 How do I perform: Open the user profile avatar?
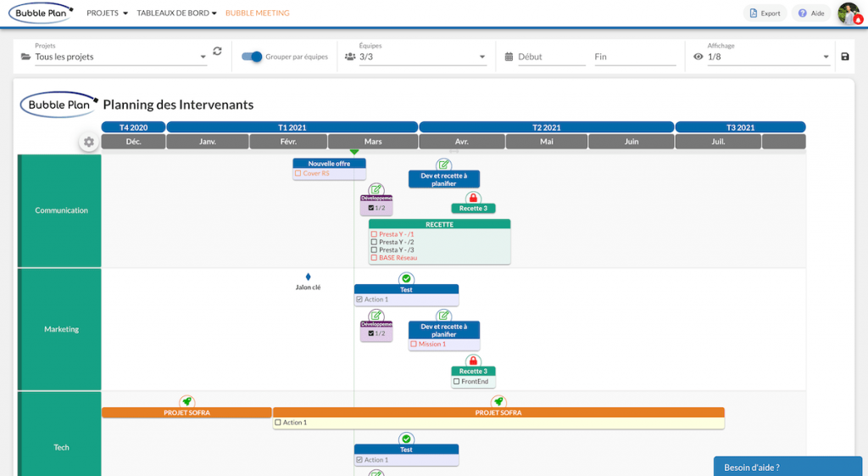tap(849, 14)
